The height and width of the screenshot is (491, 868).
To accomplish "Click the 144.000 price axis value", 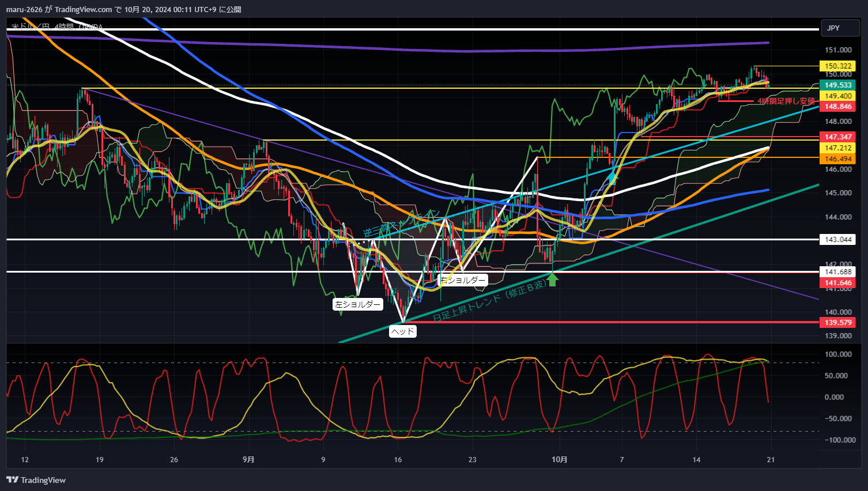I will pyautogui.click(x=838, y=217).
